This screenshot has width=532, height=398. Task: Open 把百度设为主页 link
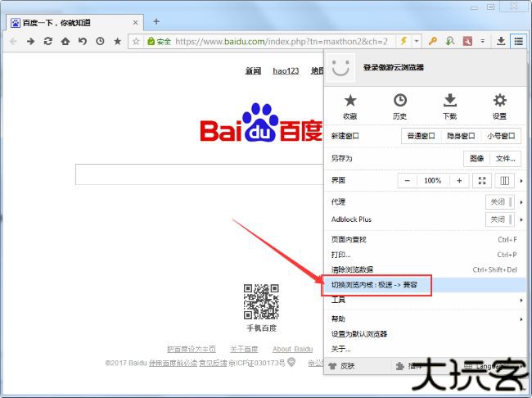click(x=192, y=349)
